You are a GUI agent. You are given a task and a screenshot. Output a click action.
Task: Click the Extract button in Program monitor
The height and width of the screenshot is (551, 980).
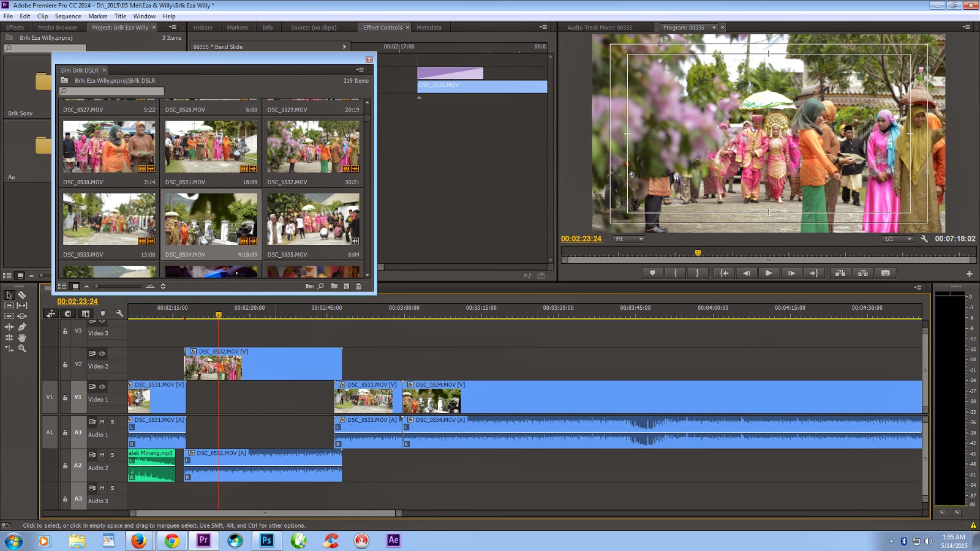863,273
